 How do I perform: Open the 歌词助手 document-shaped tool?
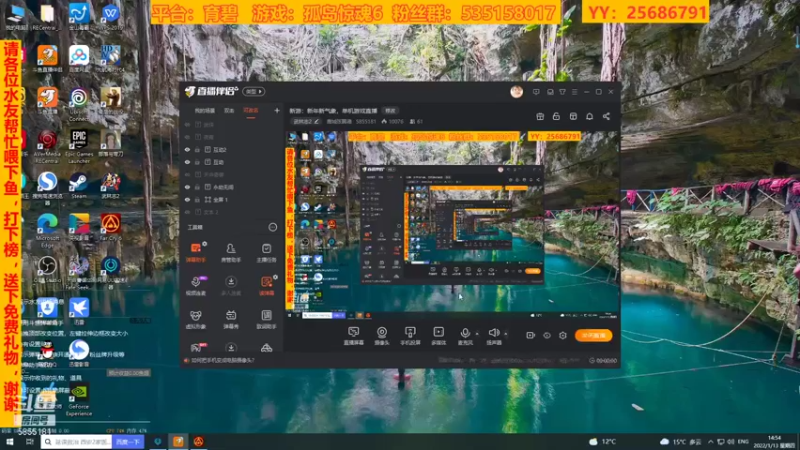point(266,319)
